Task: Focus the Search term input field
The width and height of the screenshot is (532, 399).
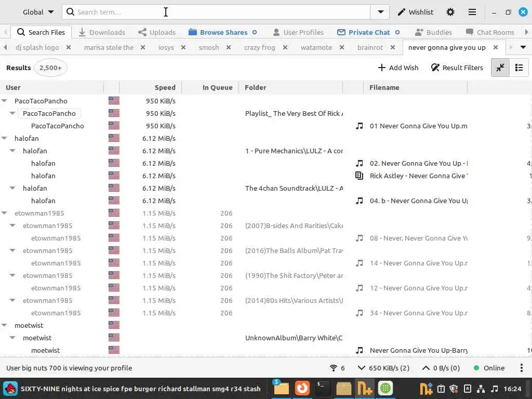Action: pyautogui.click(x=216, y=12)
